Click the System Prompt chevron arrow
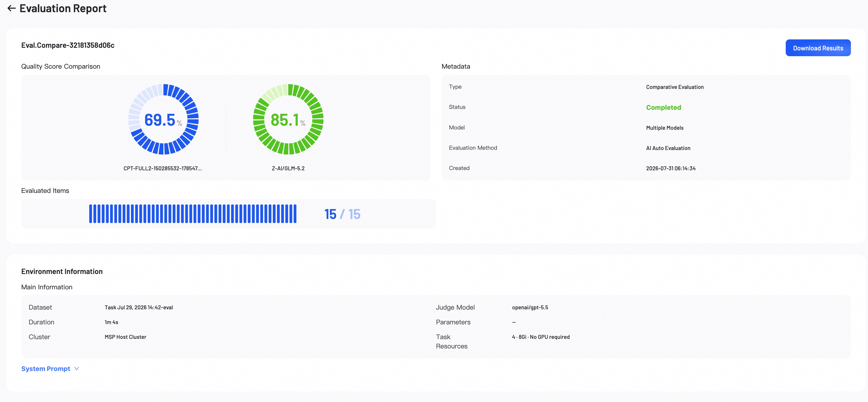 tap(77, 369)
